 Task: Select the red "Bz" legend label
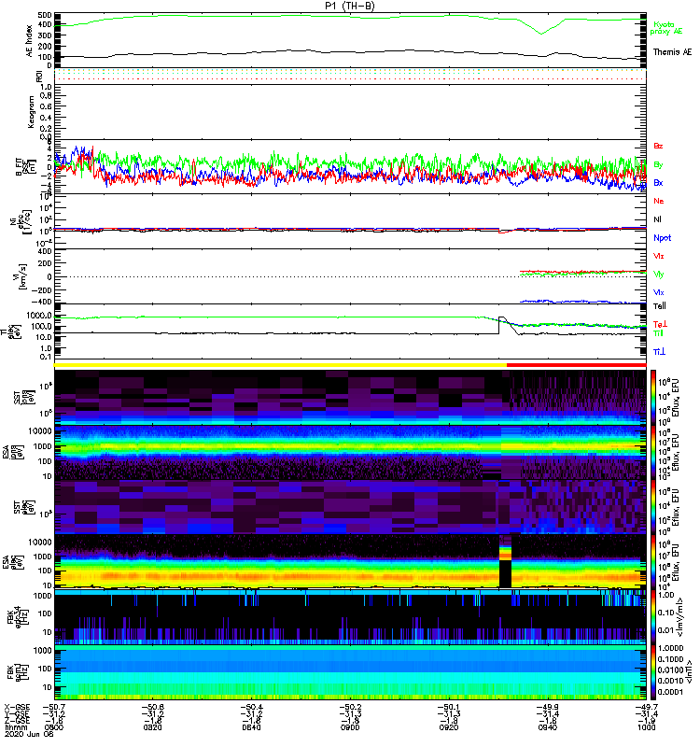(658, 146)
